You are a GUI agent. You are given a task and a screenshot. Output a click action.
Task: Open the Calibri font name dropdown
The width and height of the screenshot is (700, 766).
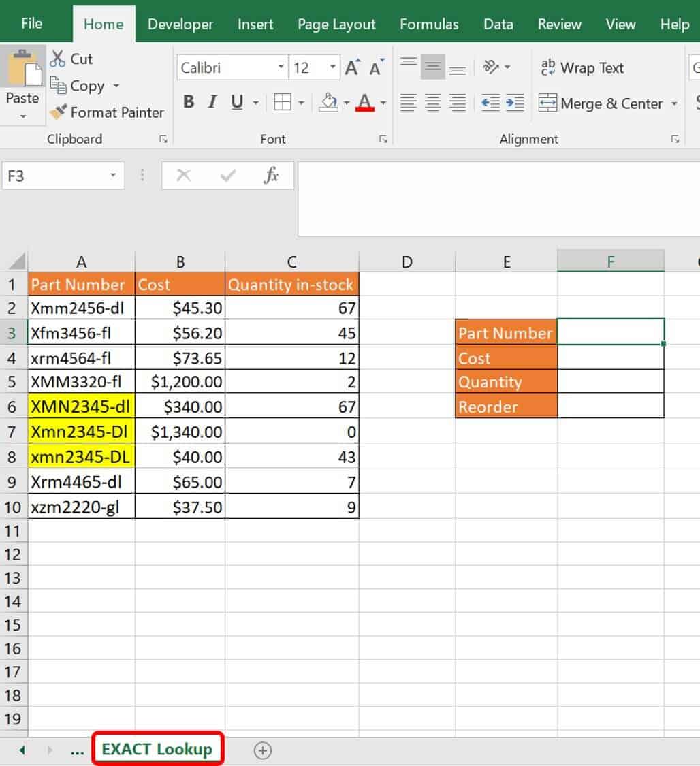281,67
